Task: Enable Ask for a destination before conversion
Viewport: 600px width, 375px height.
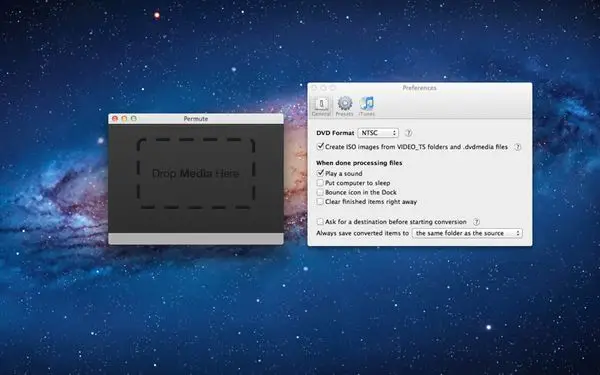Action: (x=320, y=222)
